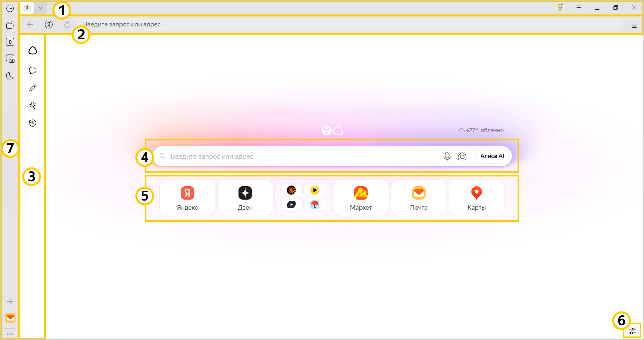
Task: Select the pencil writing tool in Alice panel
Action: coord(33,88)
